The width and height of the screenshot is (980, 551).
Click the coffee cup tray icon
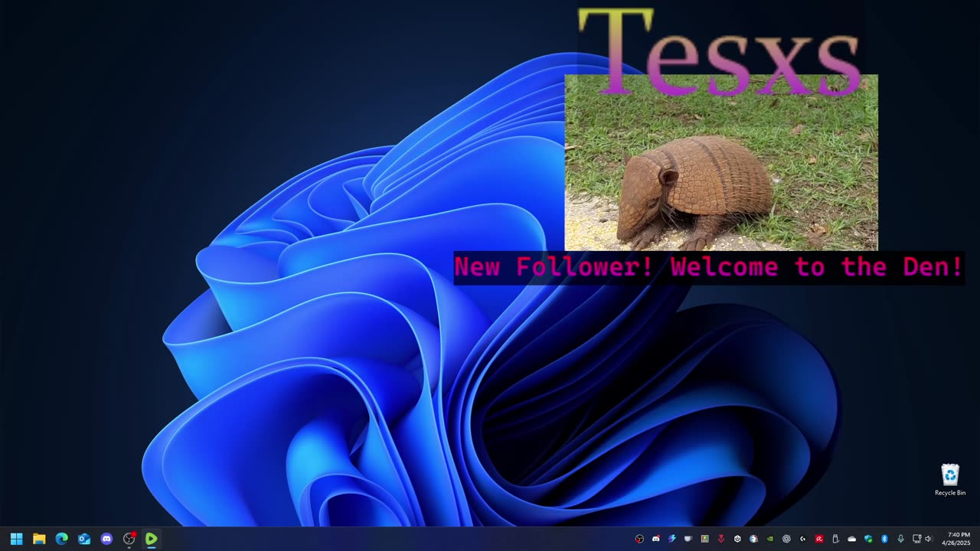click(x=688, y=539)
